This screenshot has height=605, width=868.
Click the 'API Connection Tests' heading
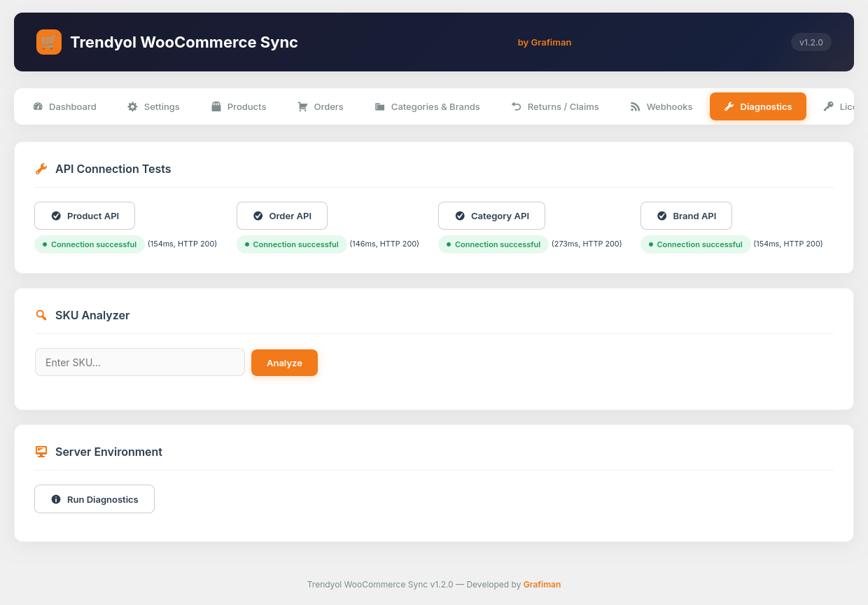tap(113, 169)
